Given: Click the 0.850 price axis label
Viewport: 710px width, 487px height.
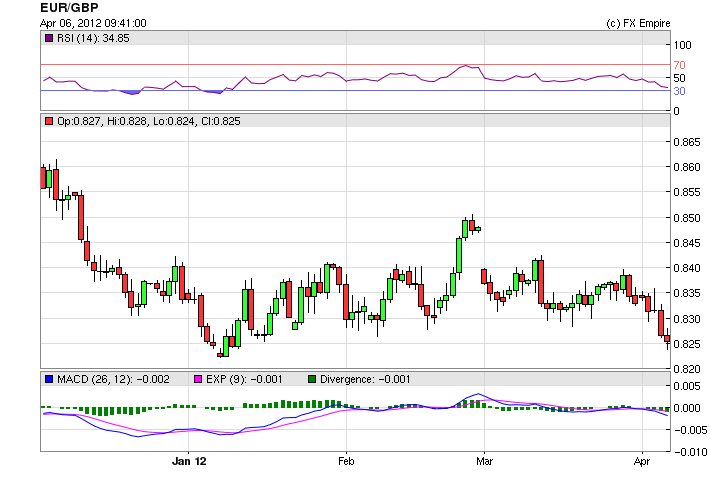Looking at the screenshot, I should click(687, 218).
